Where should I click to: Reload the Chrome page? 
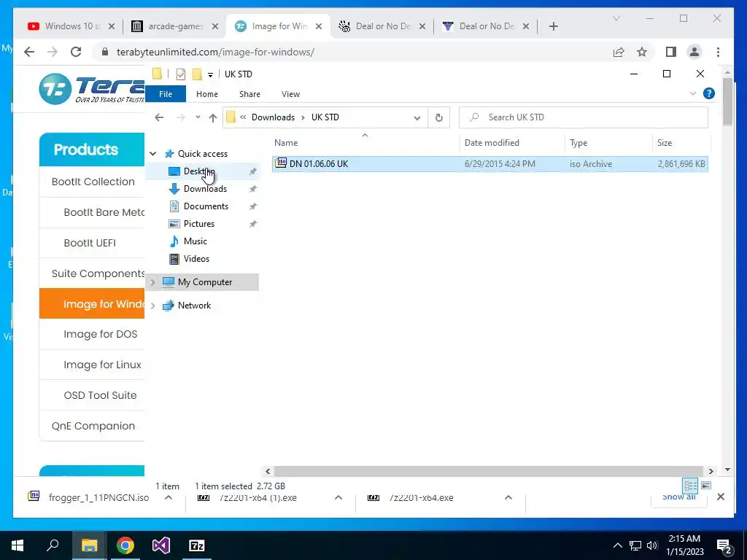[76, 52]
